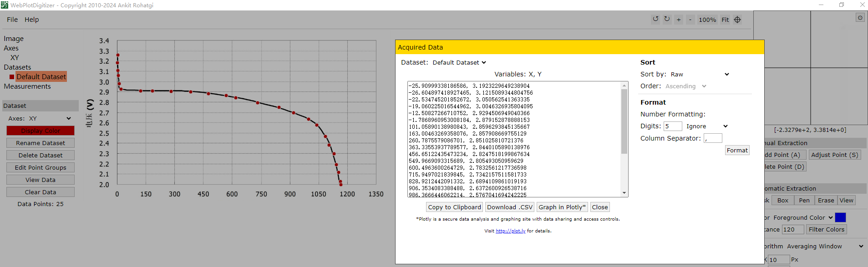Click Copy to Clipboard button
Image resolution: width=868 pixels, height=267 pixels.
pos(454,207)
